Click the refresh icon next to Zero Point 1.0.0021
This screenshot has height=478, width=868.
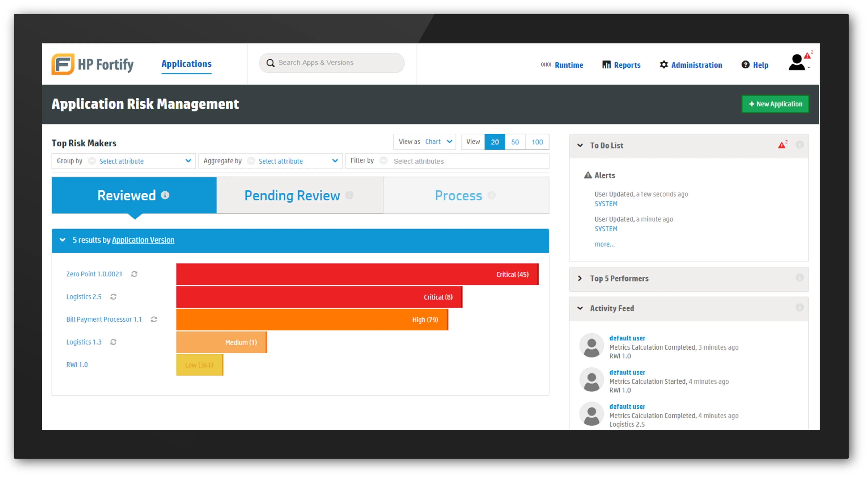tap(134, 274)
